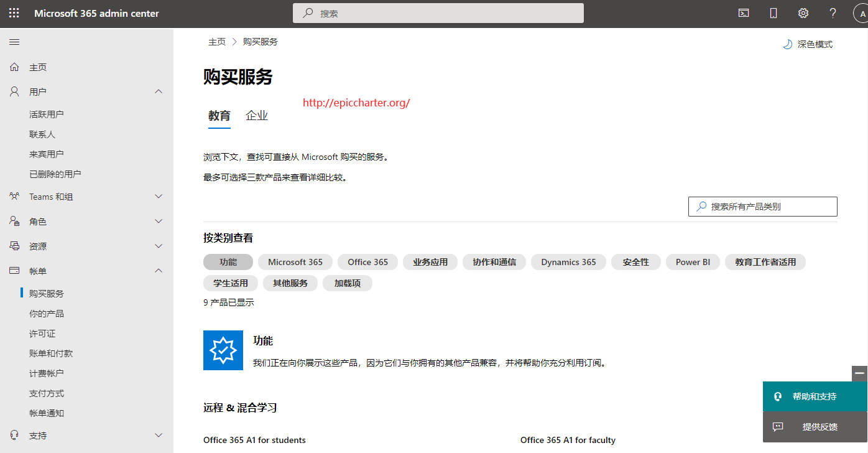
Task: Open the app launcher waffle icon
Action: (x=14, y=13)
